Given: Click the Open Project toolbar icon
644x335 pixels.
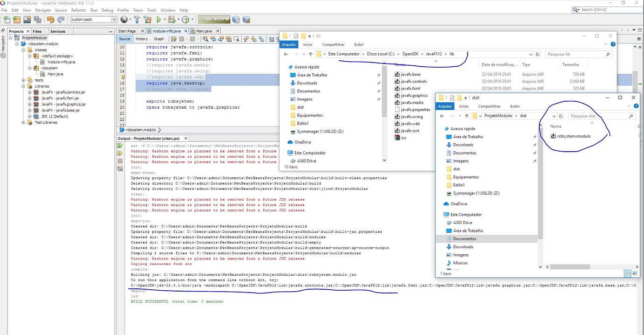Looking at the screenshot, I should click(x=27, y=20).
